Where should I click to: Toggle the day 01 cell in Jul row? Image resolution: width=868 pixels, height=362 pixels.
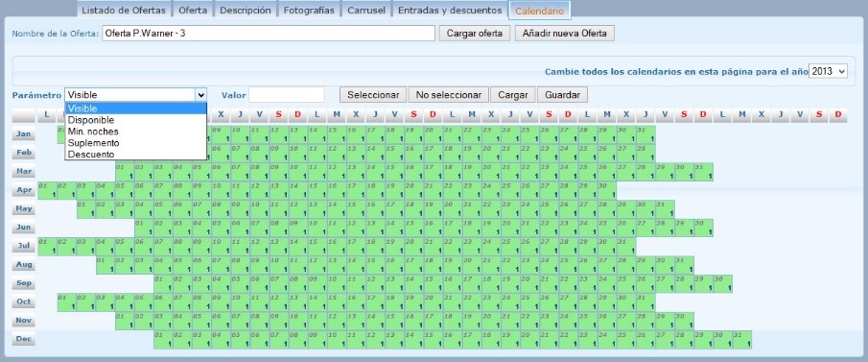coord(48,246)
